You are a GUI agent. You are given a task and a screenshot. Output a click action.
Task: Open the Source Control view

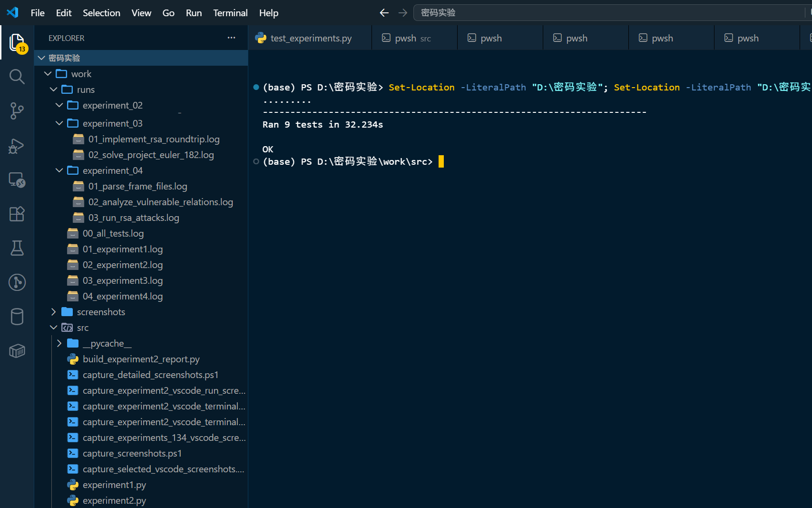coord(17,111)
